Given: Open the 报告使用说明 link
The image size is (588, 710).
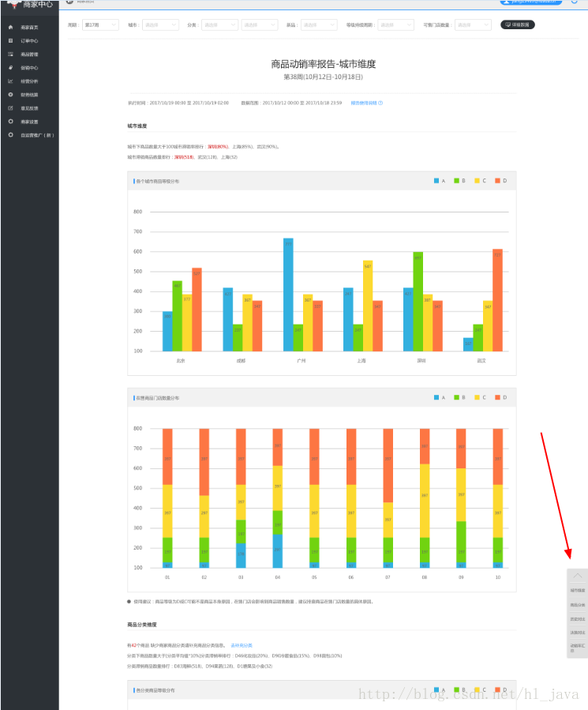Looking at the screenshot, I should coord(364,103).
